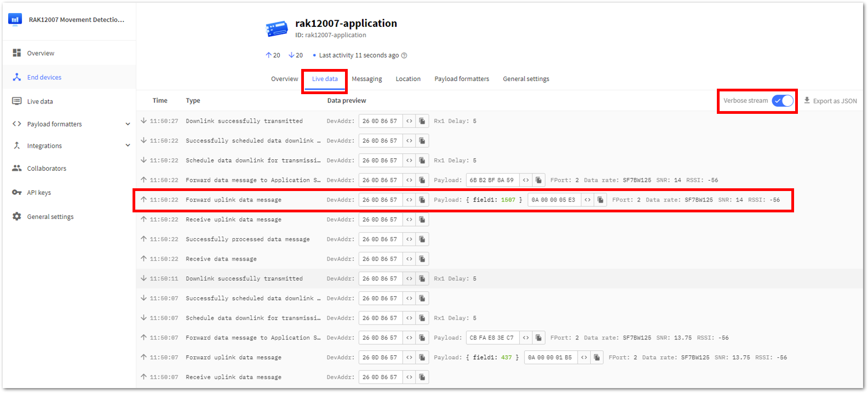Copy DevAddr in Successfully processed data message row

(422, 239)
